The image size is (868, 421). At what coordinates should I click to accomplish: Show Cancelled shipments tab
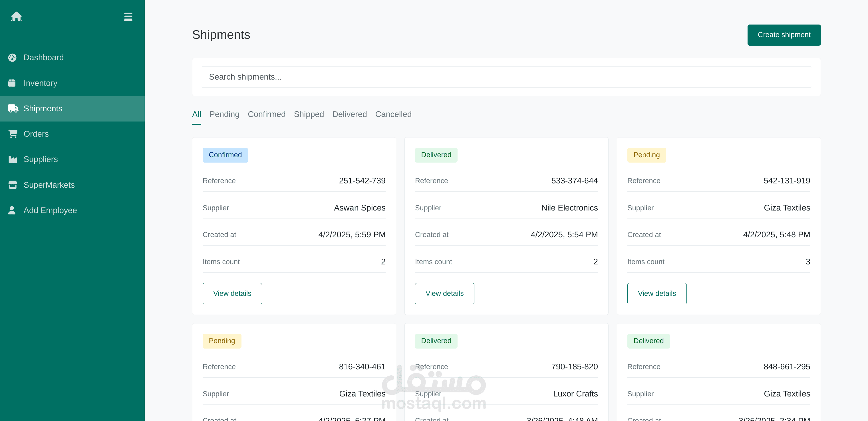coord(393,114)
